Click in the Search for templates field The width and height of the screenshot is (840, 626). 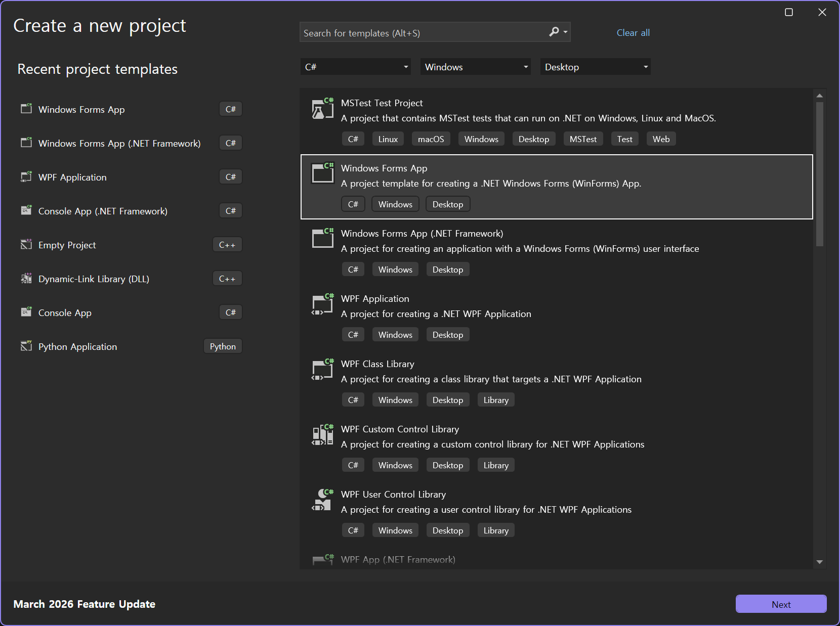pyautogui.click(x=424, y=32)
